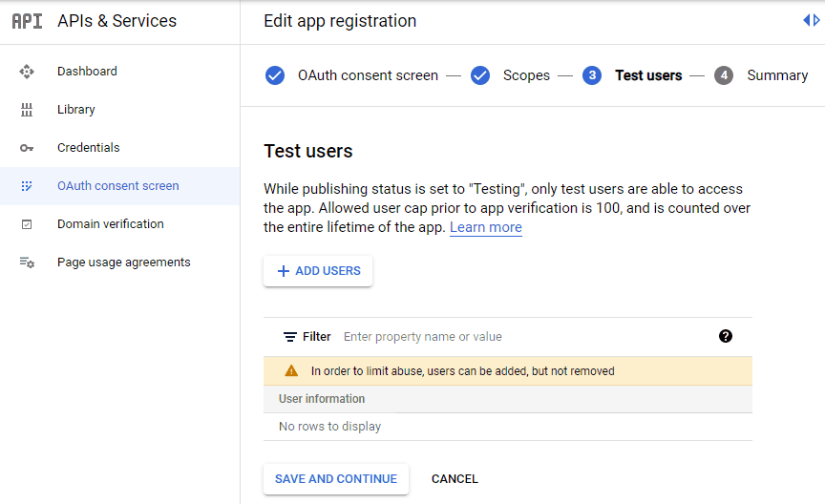The width and height of the screenshot is (825, 504).
Task: Click the 'Test users' section heading
Action: coord(308,151)
